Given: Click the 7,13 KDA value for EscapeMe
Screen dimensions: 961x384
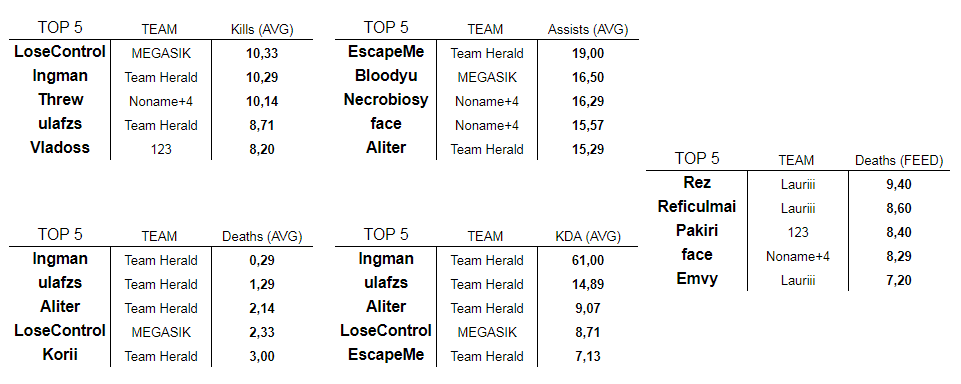Looking at the screenshot, I should (588, 356).
